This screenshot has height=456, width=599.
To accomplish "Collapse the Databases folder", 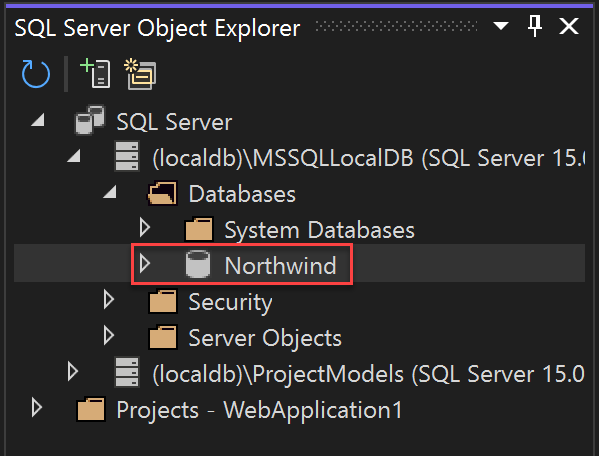I will pos(110,192).
